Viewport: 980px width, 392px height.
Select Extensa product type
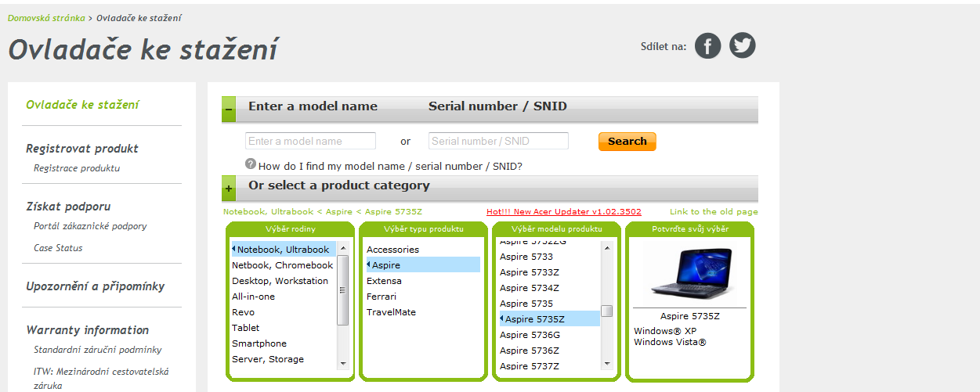[x=384, y=281]
